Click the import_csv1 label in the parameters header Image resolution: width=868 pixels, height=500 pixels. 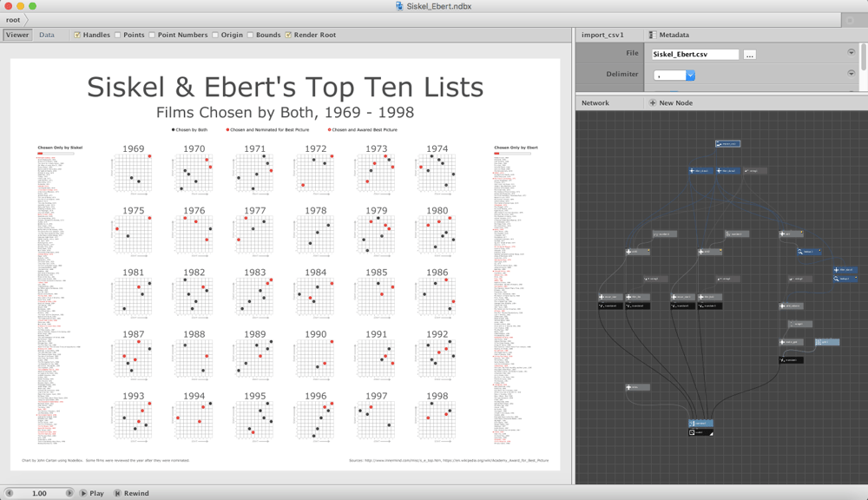coord(602,35)
